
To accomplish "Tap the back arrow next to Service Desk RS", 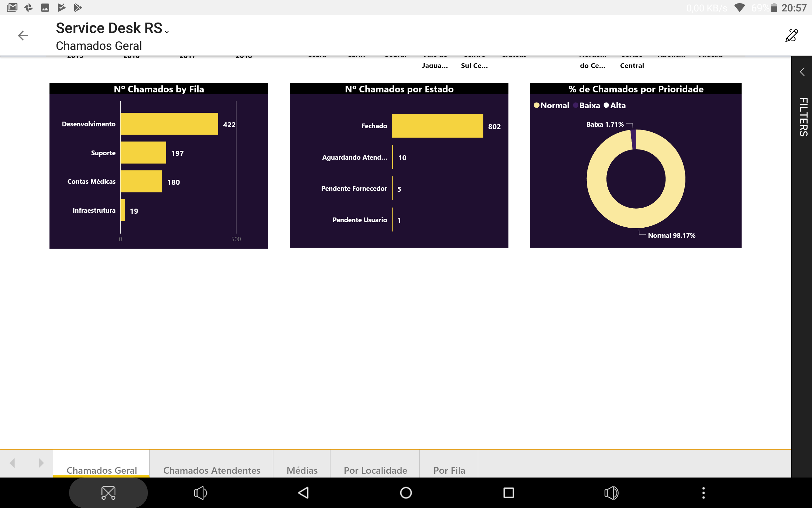I will (23, 35).
